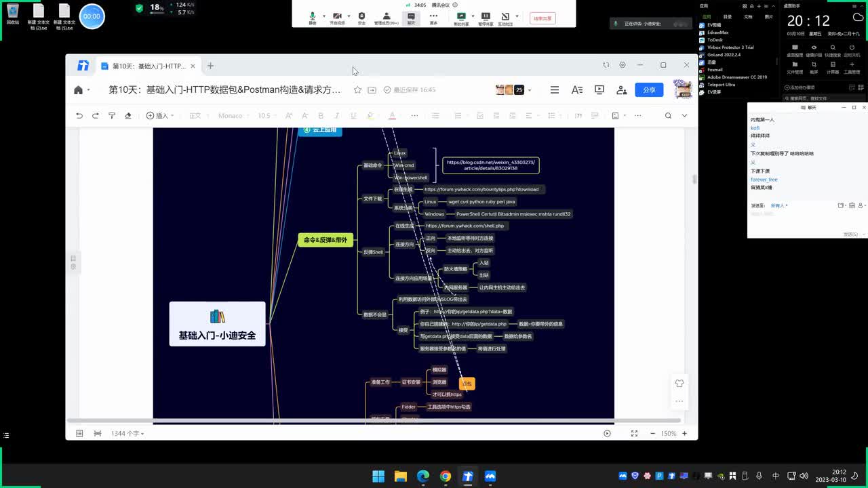Open the 所有人 recipient dropdown in chat
Viewport: 868px width, 488px height.
coord(780,205)
